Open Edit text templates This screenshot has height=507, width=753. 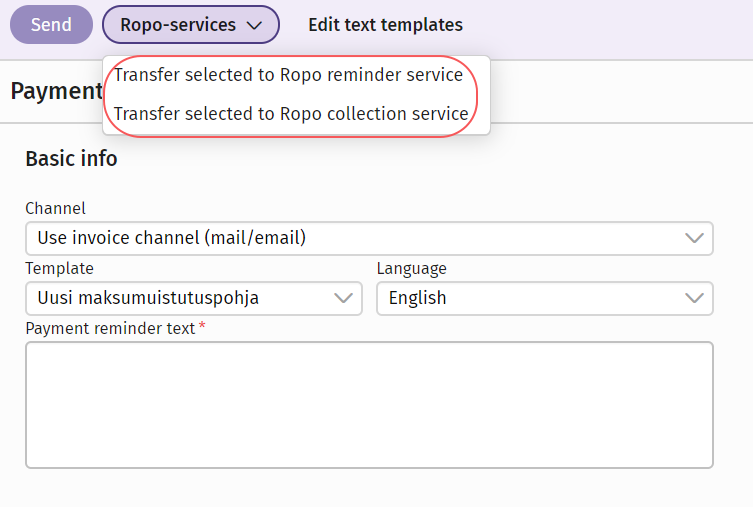[x=385, y=25]
